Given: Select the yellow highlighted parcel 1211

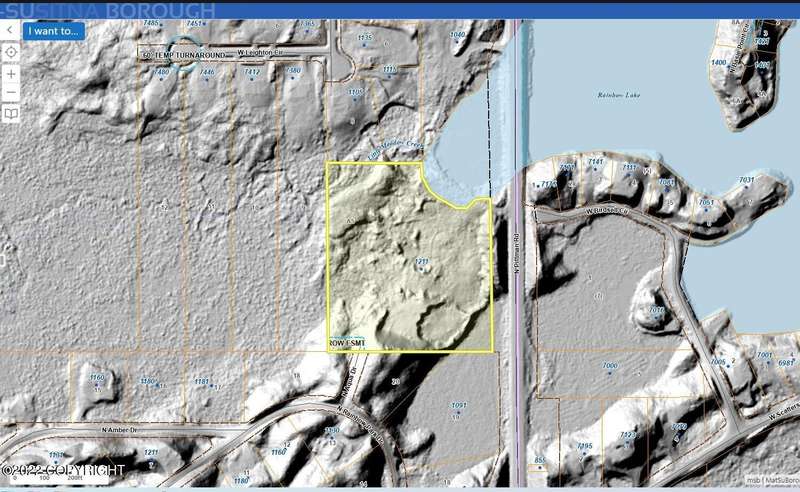Looking at the screenshot, I should coord(422,263).
